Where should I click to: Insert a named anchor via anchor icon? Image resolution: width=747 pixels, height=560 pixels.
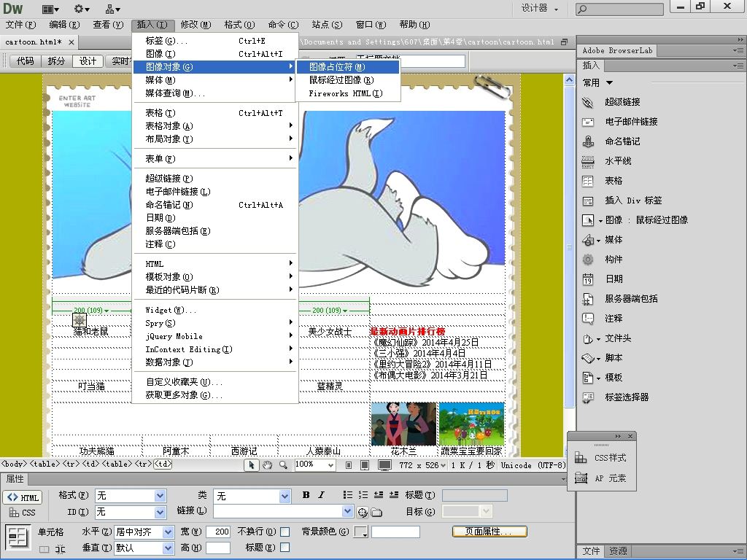point(588,141)
